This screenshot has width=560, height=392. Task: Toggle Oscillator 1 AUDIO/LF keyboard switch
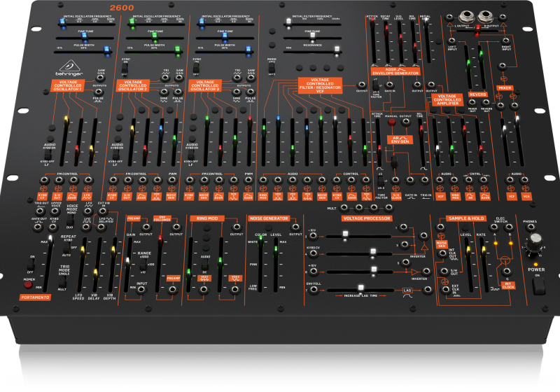point(48,155)
